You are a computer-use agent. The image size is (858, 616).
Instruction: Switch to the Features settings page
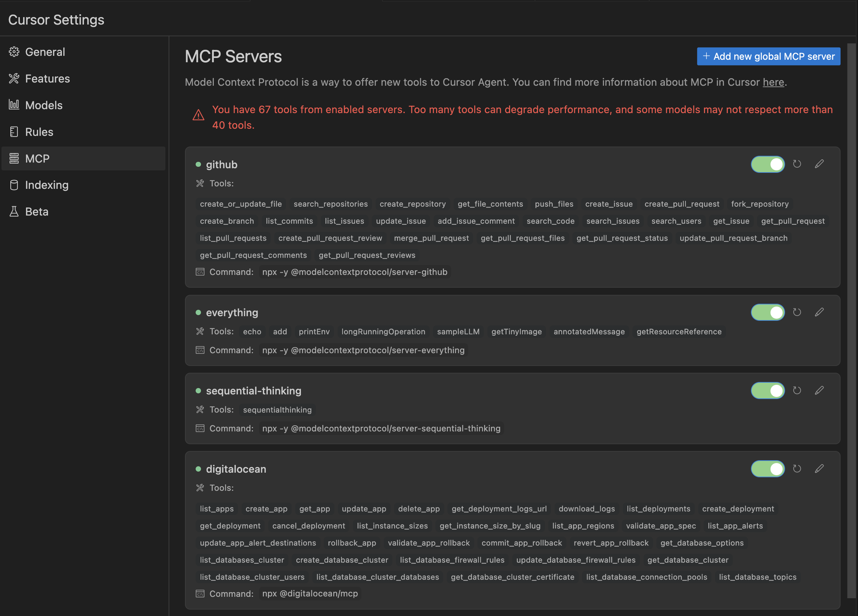[47, 79]
